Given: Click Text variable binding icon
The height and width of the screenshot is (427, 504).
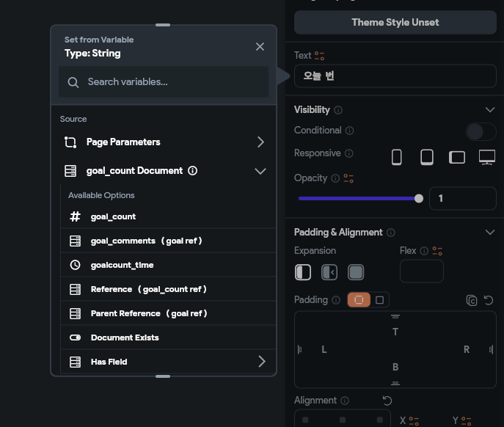Looking at the screenshot, I should pyautogui.click(x=319, y=56).
